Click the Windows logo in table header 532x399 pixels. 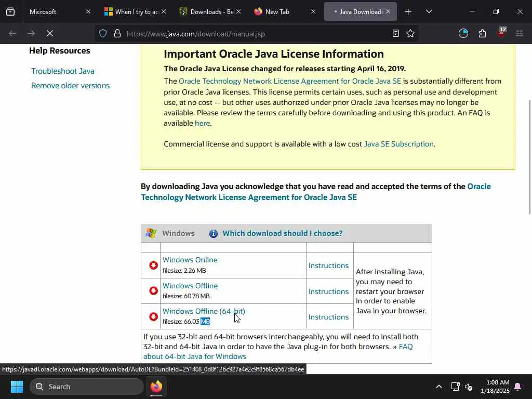(x=151, y=233)
